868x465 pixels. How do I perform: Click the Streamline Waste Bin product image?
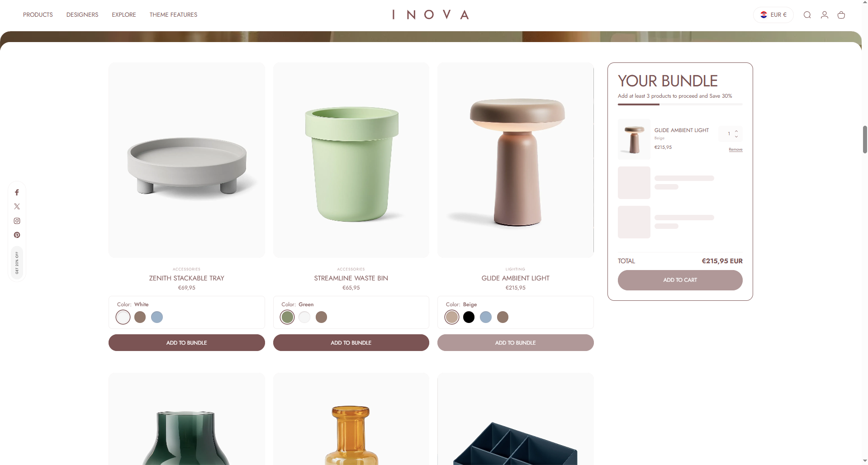(x=351, y=160)
